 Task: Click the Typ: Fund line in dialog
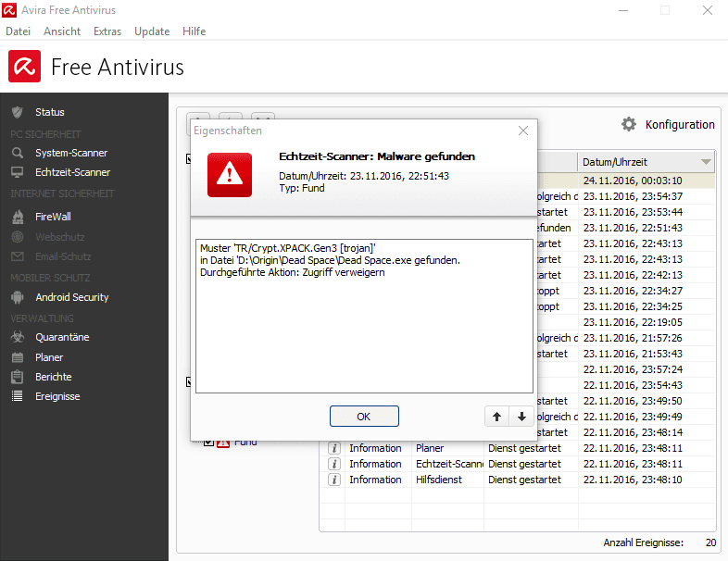tap(302, 188)
